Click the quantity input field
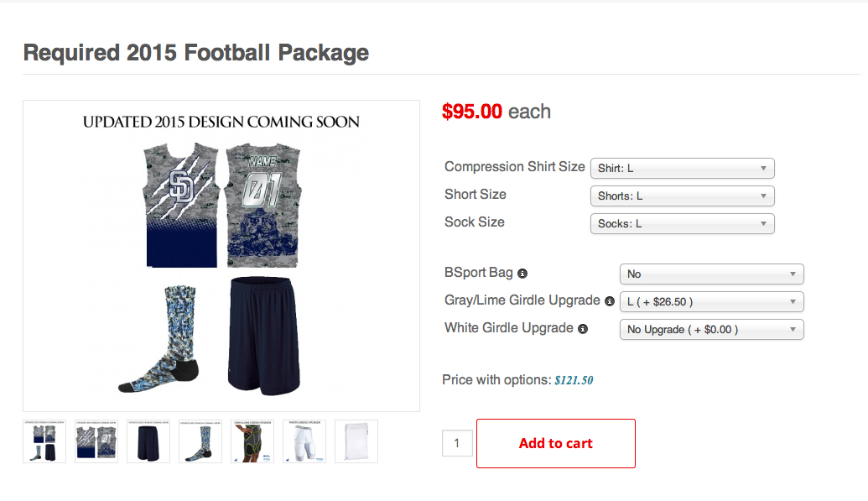This screenshot has width=868, height=501. 457,443
